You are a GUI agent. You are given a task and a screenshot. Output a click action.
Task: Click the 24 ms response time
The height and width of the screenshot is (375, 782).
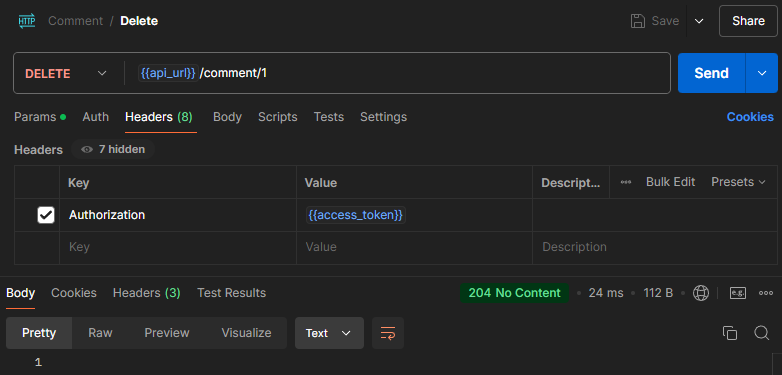coord(605,293)
